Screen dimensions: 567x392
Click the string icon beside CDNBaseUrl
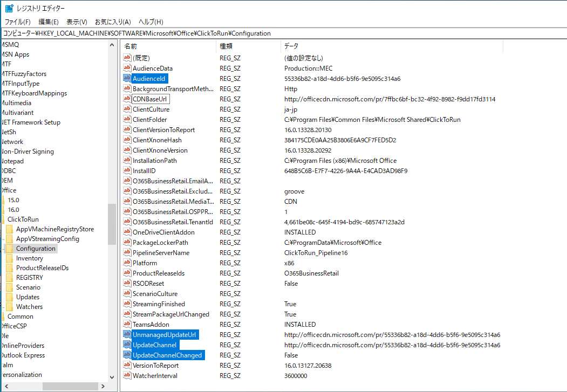point(127,99)
